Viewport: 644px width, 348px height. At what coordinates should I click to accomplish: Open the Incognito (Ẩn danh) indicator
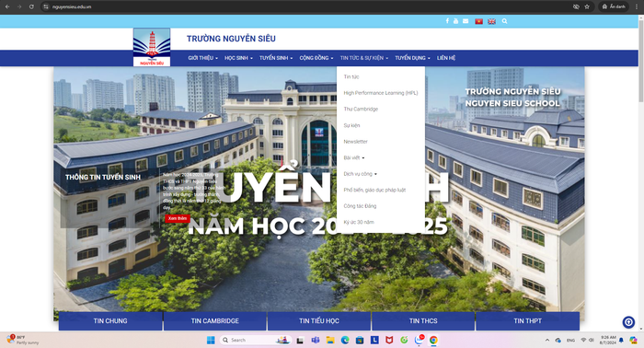tap(614, 6)
